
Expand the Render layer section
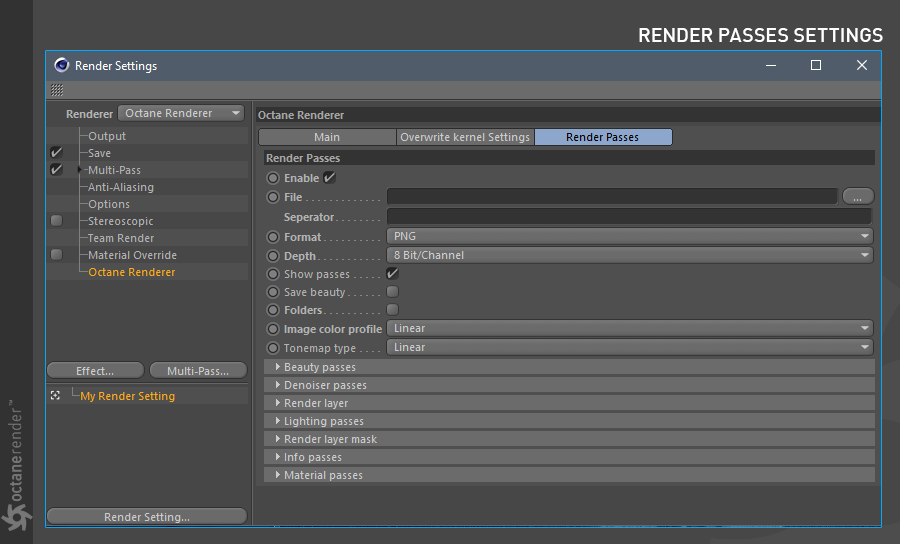(x=278, y=403)
